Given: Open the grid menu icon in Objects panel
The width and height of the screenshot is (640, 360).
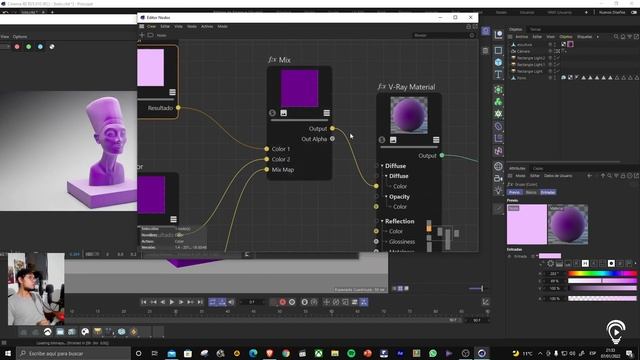Looking at the screenshot, I should pos(510,37).
